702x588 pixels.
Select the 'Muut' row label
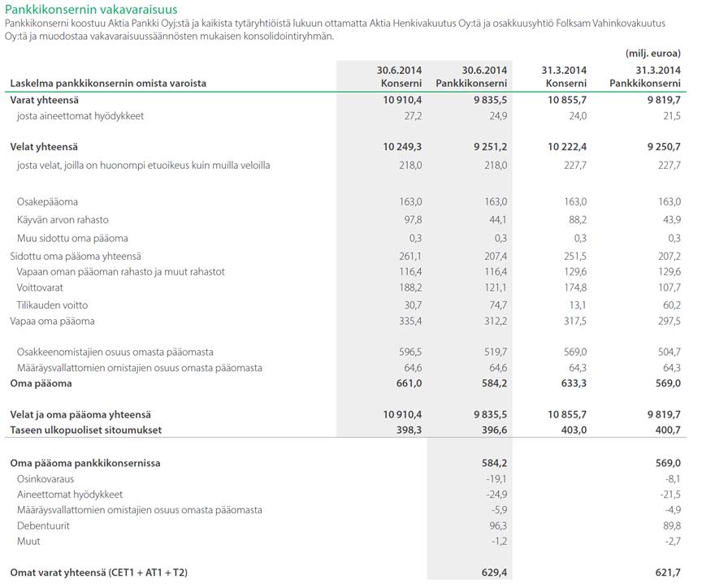click(x=28, y=542)
